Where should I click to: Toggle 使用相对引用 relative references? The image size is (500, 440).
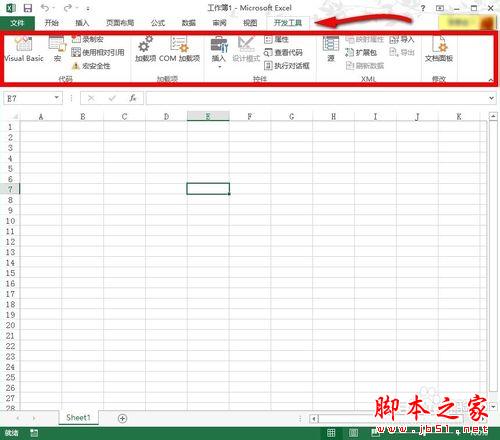pos(98,52)
